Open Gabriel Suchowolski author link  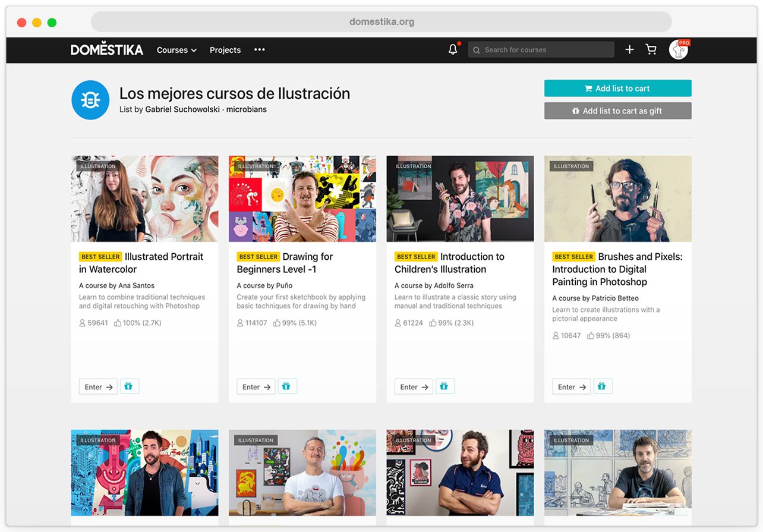[182, 109]
